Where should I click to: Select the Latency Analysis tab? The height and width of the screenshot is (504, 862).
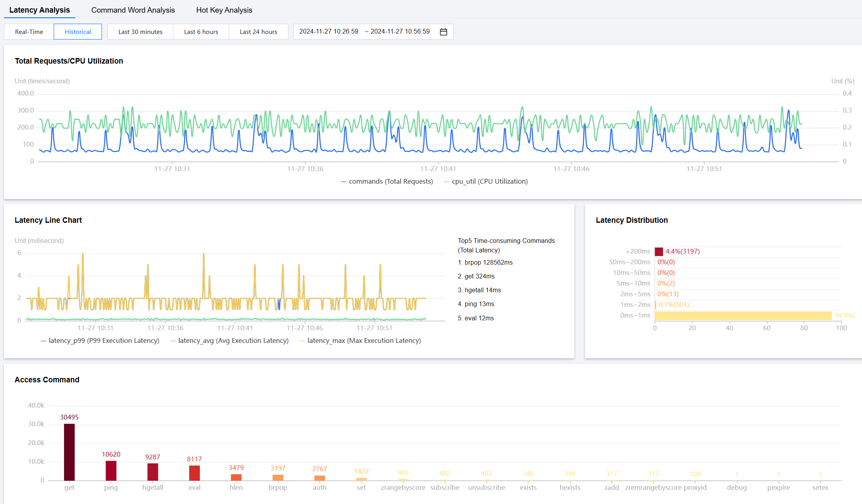pos(40,10)
